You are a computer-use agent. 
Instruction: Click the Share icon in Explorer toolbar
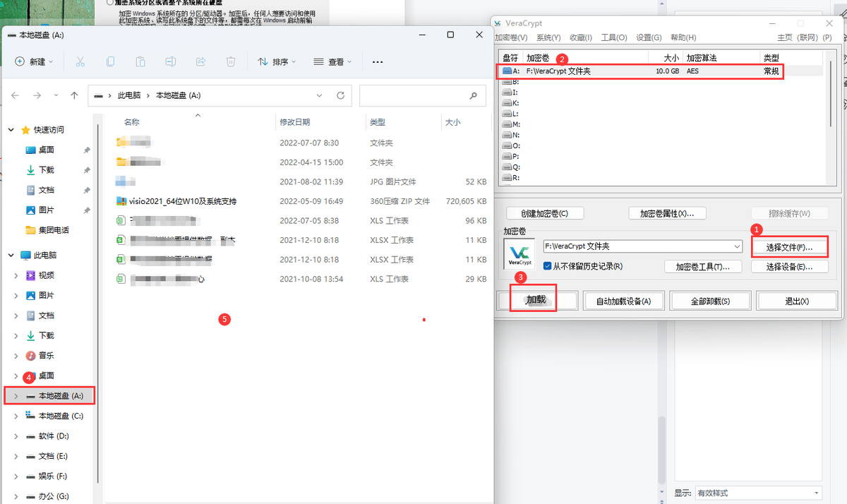point(200,62)
